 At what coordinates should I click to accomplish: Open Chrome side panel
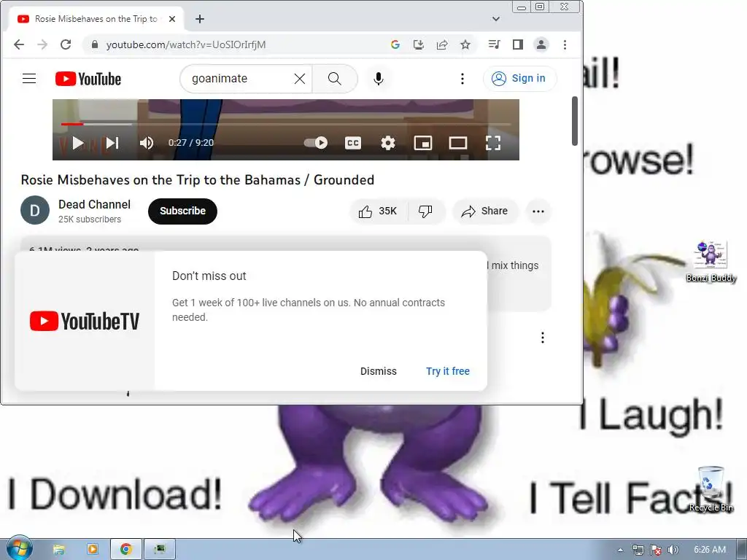tap(518, 44)
